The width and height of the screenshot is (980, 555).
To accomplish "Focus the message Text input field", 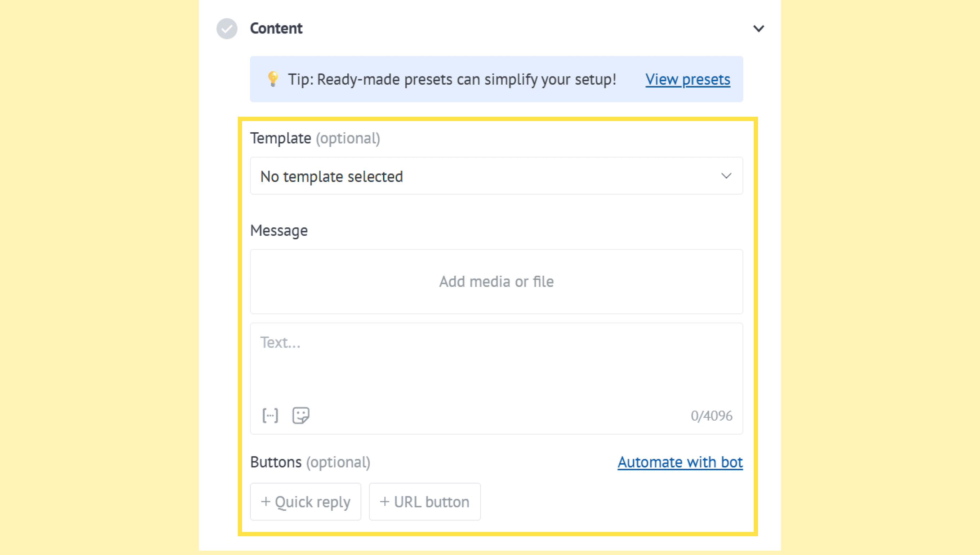I will [496, 362].
